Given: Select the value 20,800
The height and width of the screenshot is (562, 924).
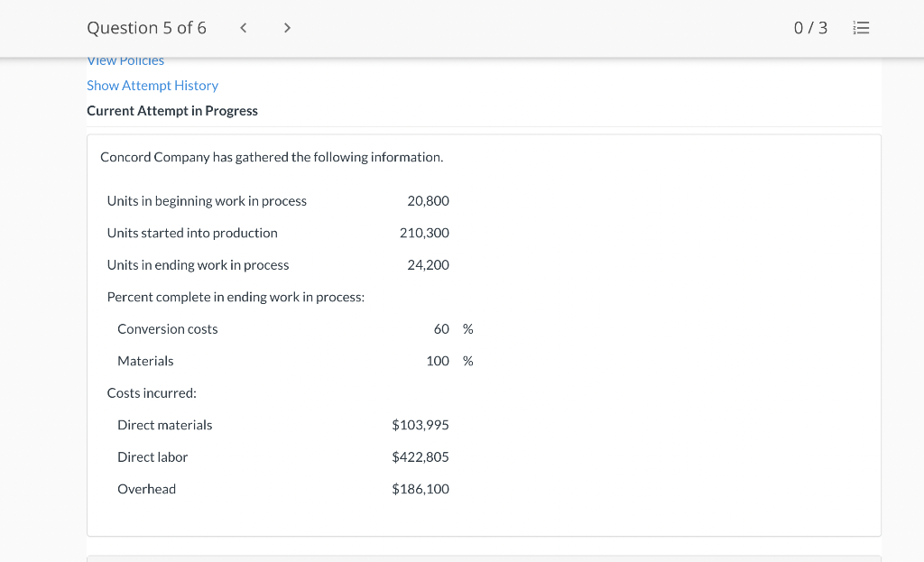Looking at the screenshot, I should [428, 201].
